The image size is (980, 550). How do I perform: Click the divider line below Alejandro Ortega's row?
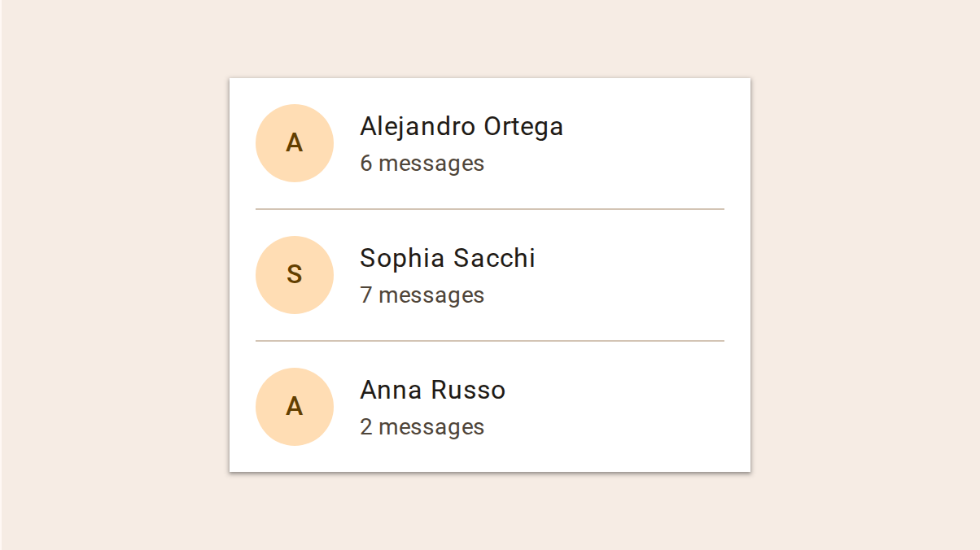(489, 209)
